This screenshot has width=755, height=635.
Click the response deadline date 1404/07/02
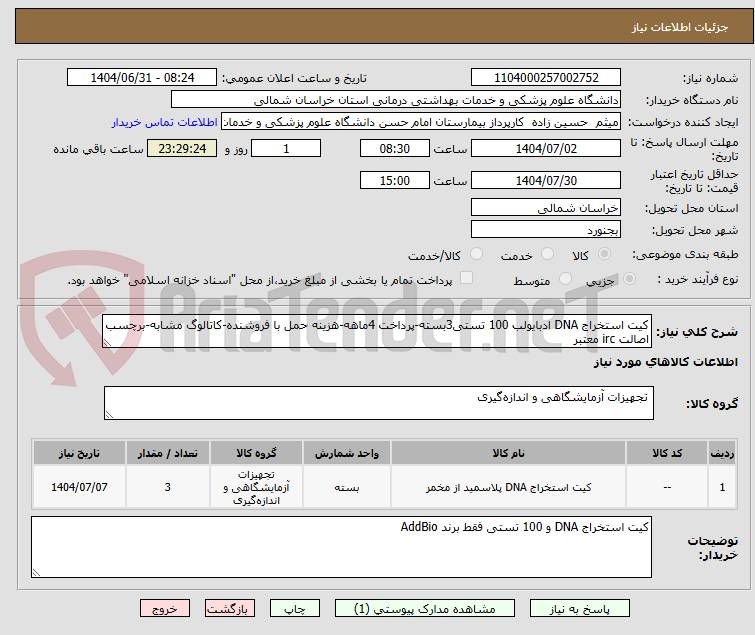[x=546, y=148]
